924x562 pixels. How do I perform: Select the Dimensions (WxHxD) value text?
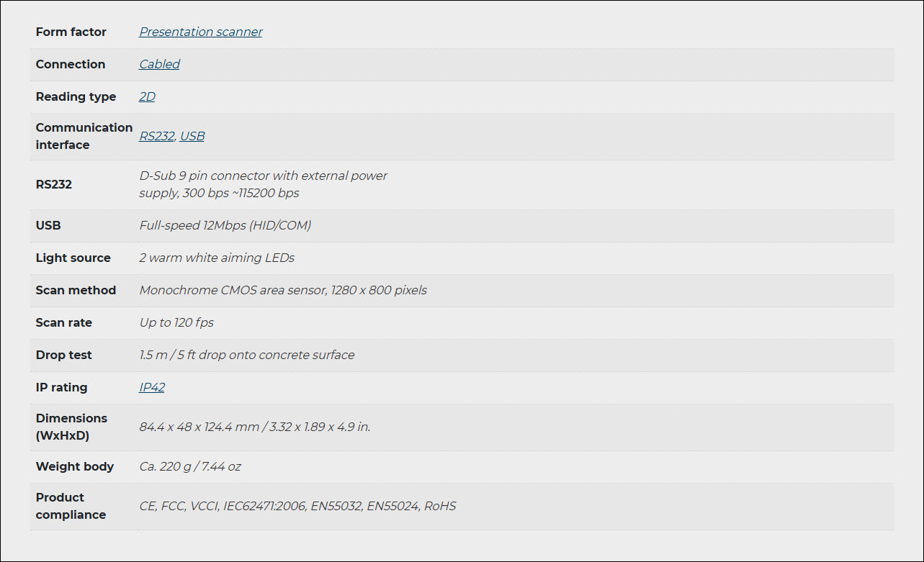[x=255, y=427]
